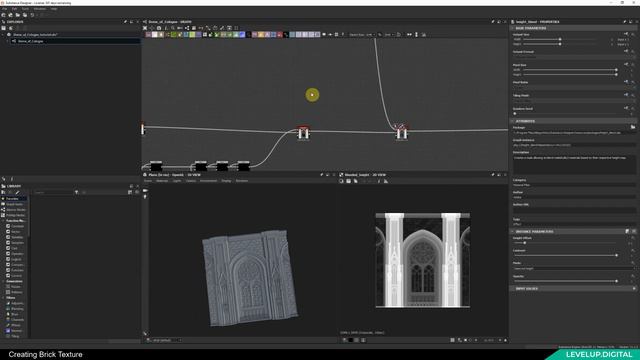Screen dimensions: 640x360
Task: Collapse the Filters category in Library
Action: point(3,298)
